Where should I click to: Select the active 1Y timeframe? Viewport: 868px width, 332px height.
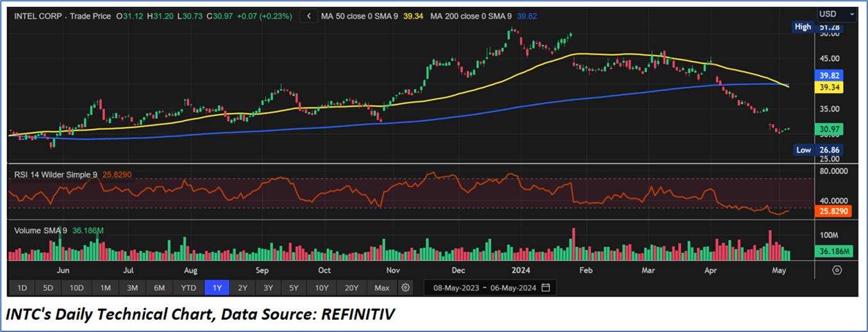click(x=217, y=288)
